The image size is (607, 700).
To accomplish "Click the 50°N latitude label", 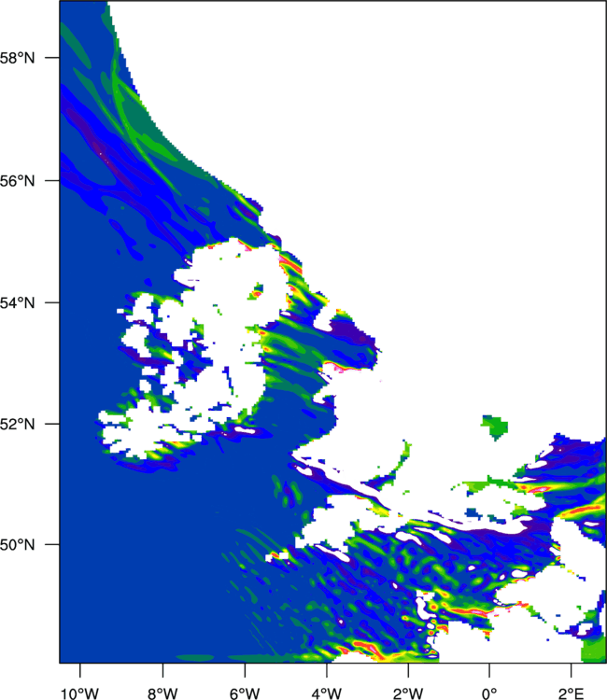I will [17, 545].
